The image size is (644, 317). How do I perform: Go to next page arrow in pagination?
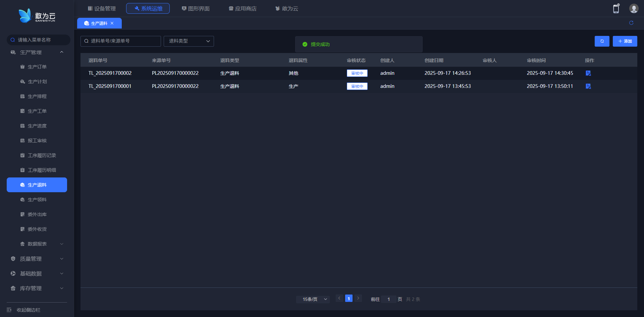[358, 298]
